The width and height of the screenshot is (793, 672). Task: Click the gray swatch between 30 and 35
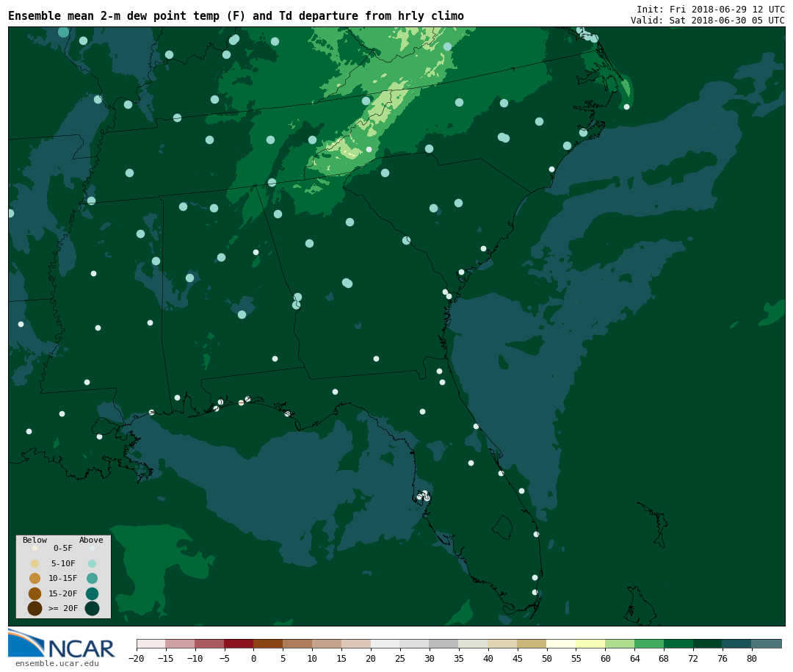[443, 644]
